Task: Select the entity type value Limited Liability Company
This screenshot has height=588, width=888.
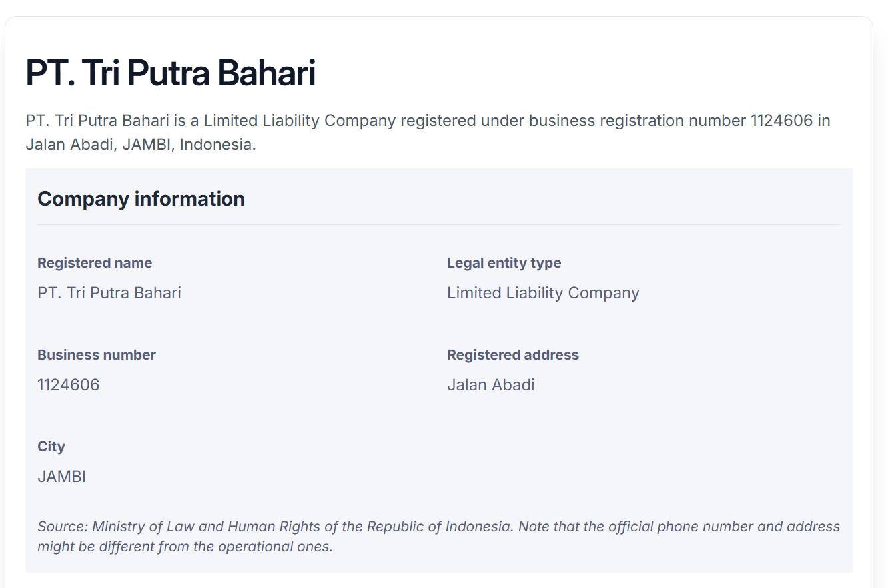Action: pyautogui.click(x=543, y=293)
